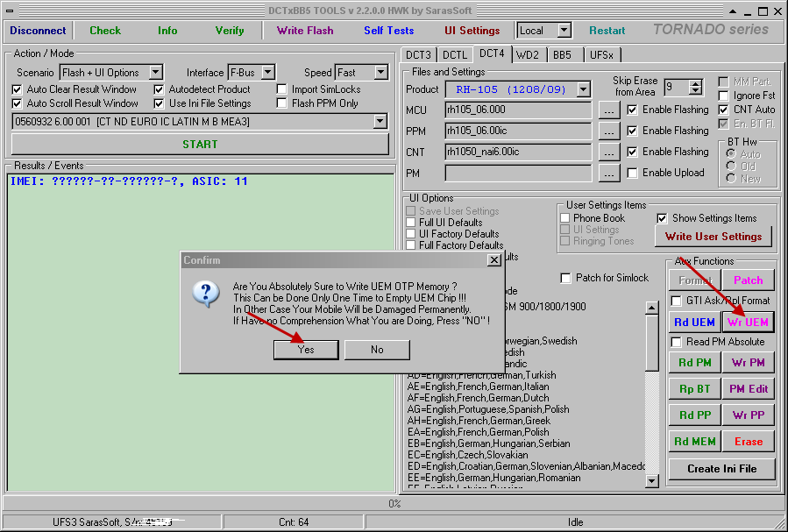Click the Verify toolbar button

(230, 30)
